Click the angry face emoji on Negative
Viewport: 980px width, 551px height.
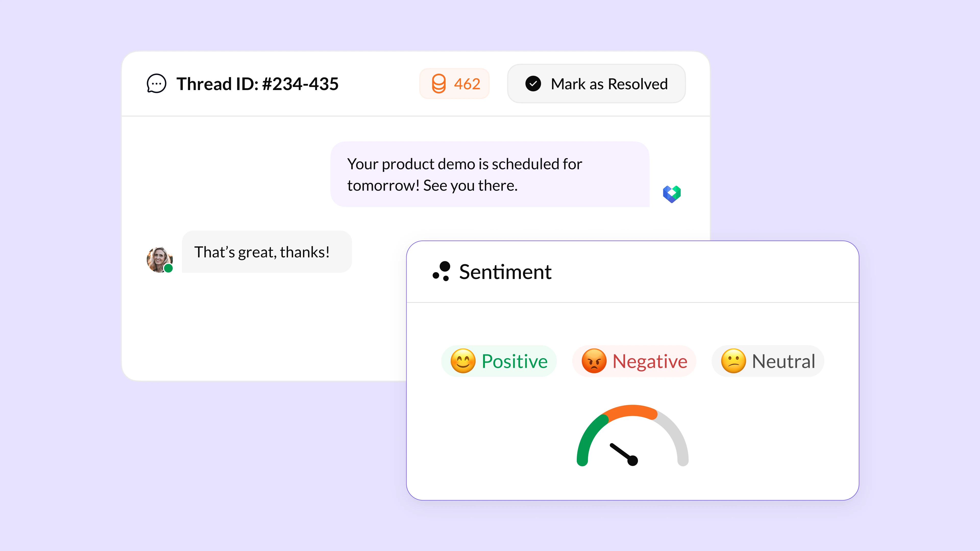pos(594,361)
